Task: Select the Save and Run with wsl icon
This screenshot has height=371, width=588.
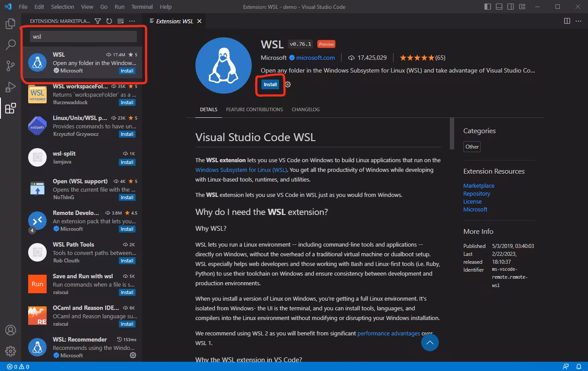Action: click(x=37, y=284)
